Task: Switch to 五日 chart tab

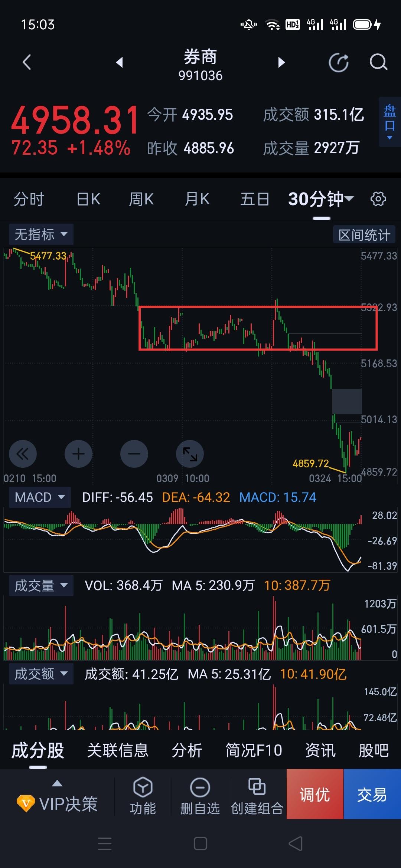Action: (x=255, y=199)
